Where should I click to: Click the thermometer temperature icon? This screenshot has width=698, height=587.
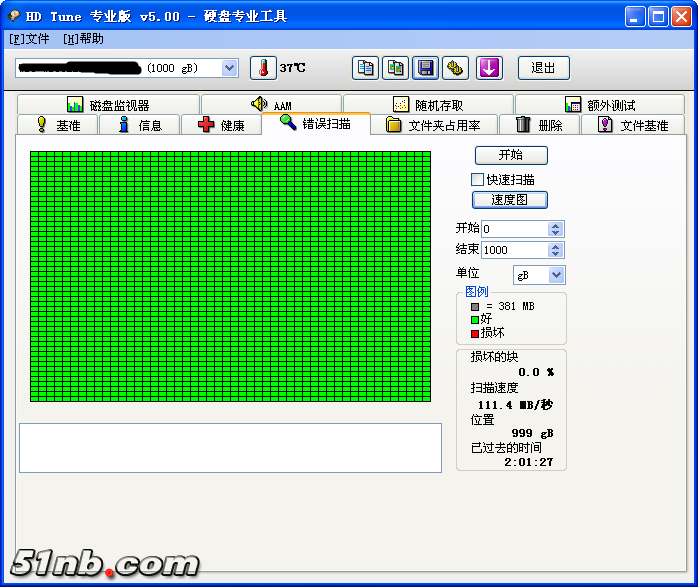(263, 68)
